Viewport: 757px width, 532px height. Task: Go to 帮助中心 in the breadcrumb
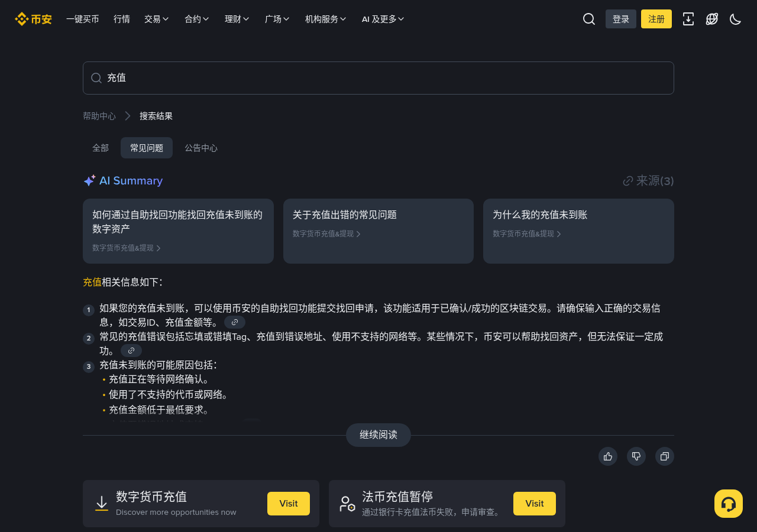99,116
